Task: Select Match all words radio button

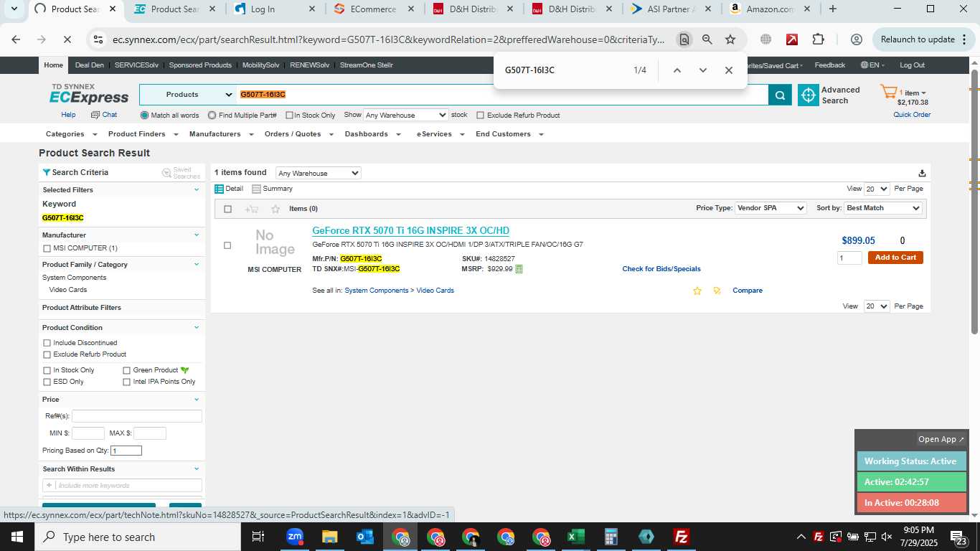Action: click(x=145, y=115)
